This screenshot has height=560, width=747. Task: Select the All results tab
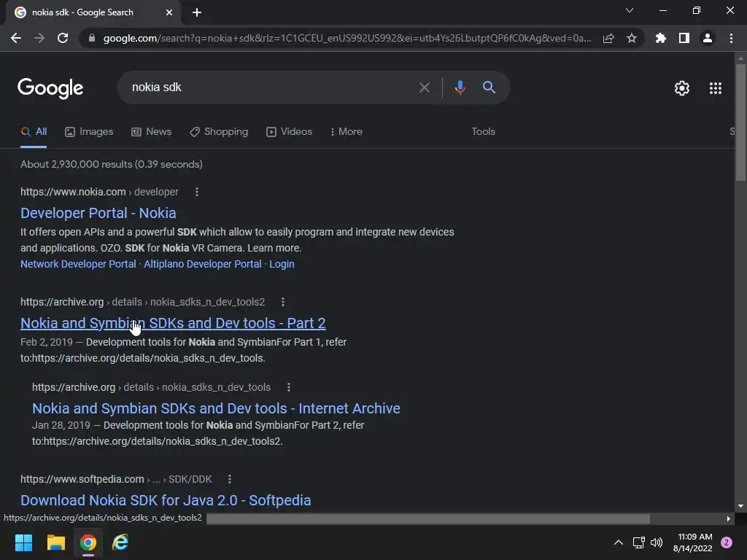(x=34, y=132)
